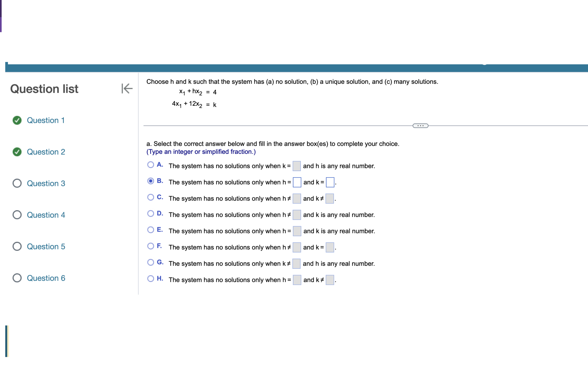Click the empty circle next to Question 6
588x367 pixels.
click(x=17, y=278)
